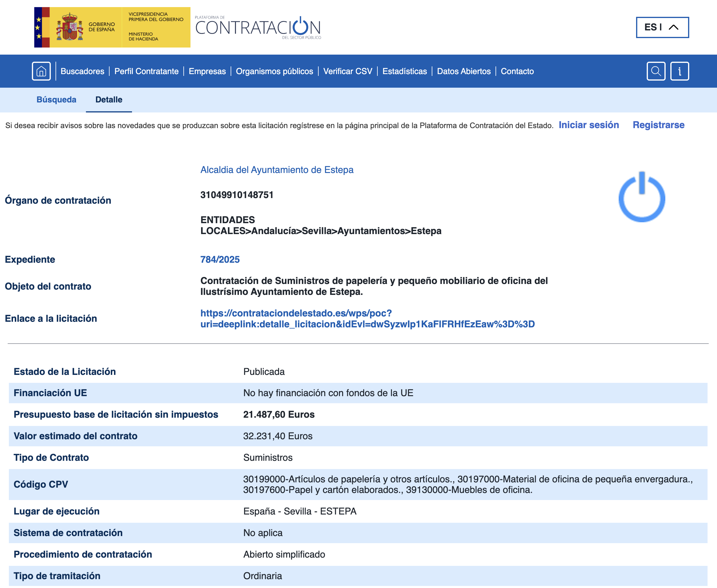This screenshot has width=717, height=588.
Task: Click the Registrarse link
Action: (x=659, y=125)
